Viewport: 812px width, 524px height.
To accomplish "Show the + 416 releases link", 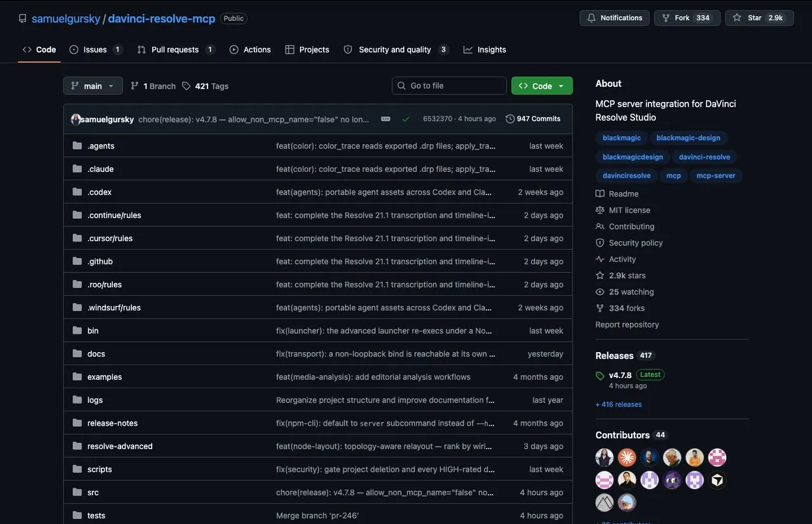I will tap(619, 404).
